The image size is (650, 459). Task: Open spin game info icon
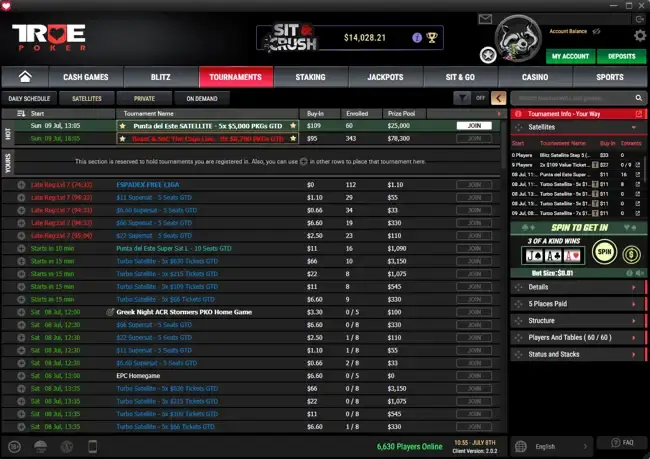click(x=629, y=273)
